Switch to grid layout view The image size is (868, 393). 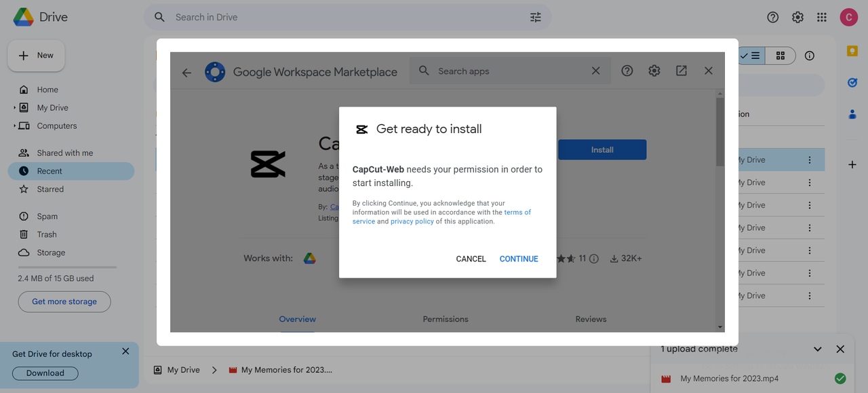click(x=781, y=56)
